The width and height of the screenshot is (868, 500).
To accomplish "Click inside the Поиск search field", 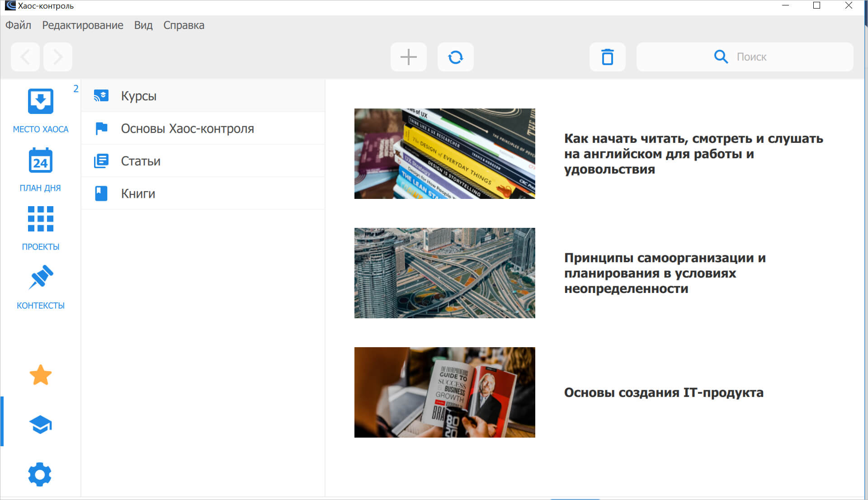I will click(x=745, y=57).
